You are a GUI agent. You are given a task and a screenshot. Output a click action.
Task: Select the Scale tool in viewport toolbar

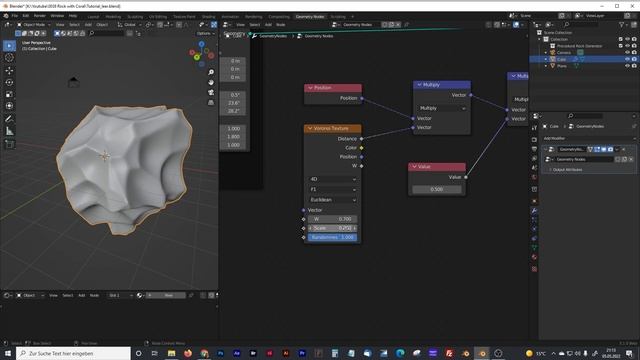coord(9,94)
